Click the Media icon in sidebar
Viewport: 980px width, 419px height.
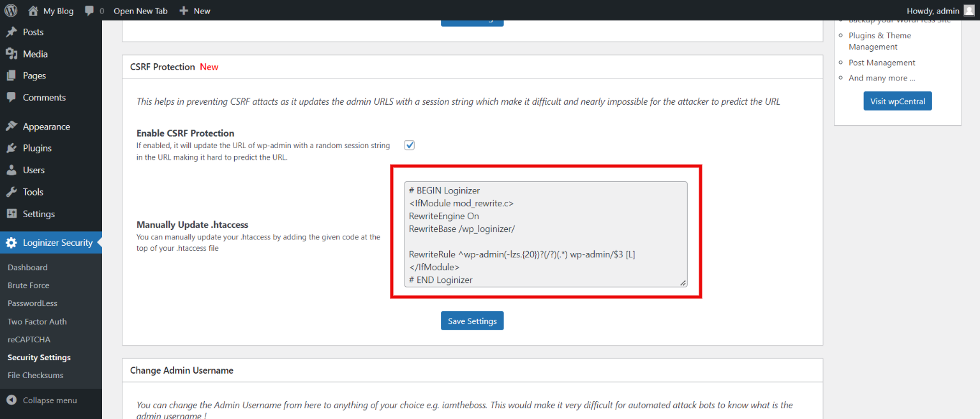[x=11, y=54]
